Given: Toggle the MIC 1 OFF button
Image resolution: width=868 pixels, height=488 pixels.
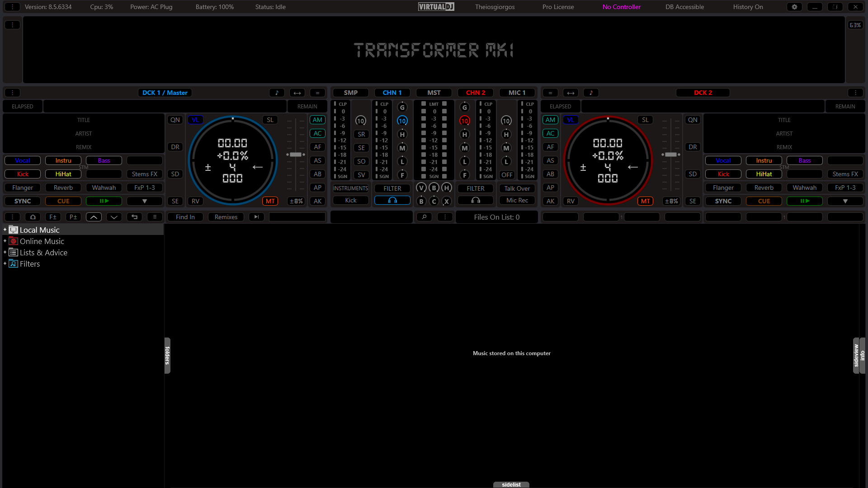Looking at the screenshot, I should pyautogui.click(x=507, y=175).
